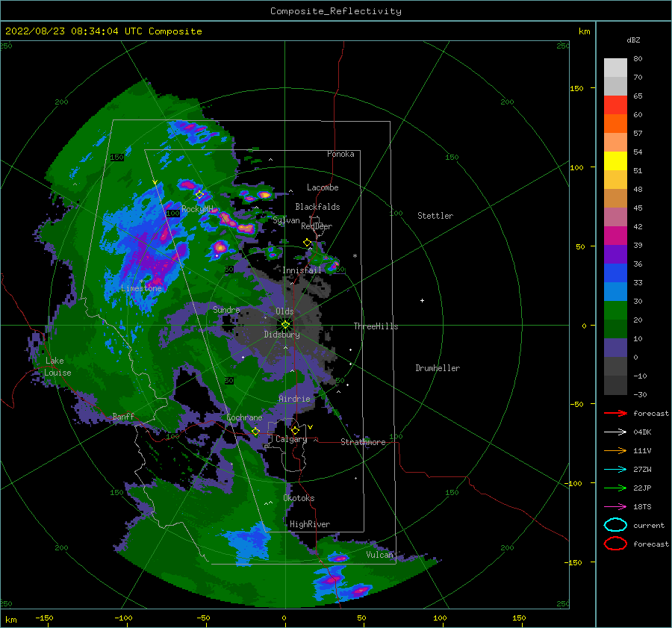Viewport: 672px width, 628px height.
Task: Click the Didsbury city label
Action: point(282,335)
